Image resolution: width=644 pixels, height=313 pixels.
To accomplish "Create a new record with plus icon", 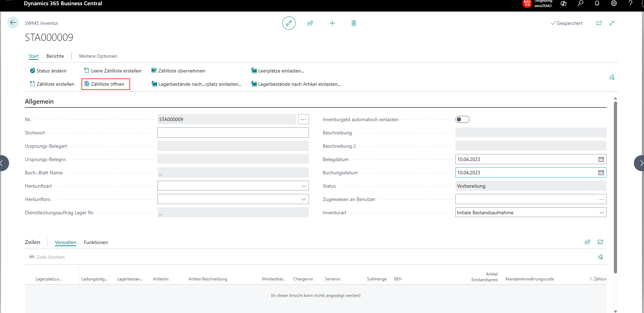I will [x=332, y=23].
